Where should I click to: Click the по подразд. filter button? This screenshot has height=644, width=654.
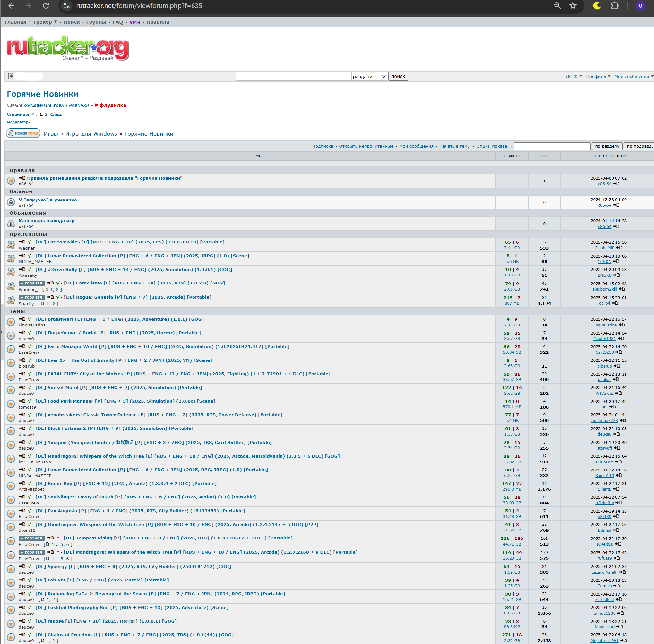[x=639, y=146]
